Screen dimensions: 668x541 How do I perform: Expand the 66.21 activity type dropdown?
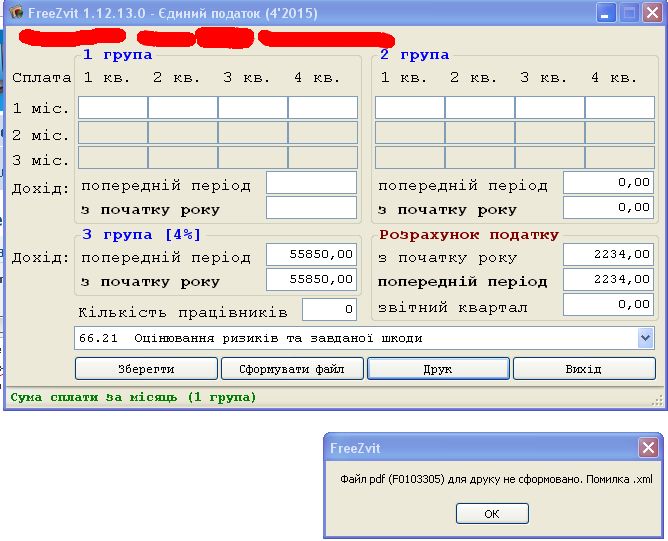click(x=645, y=338)
